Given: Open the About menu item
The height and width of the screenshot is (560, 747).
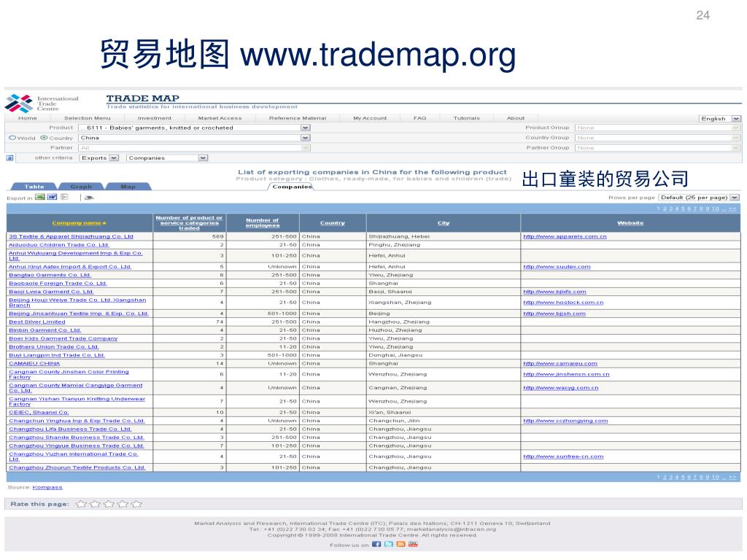Looking at the screenshot, I should tap(516, 118).
